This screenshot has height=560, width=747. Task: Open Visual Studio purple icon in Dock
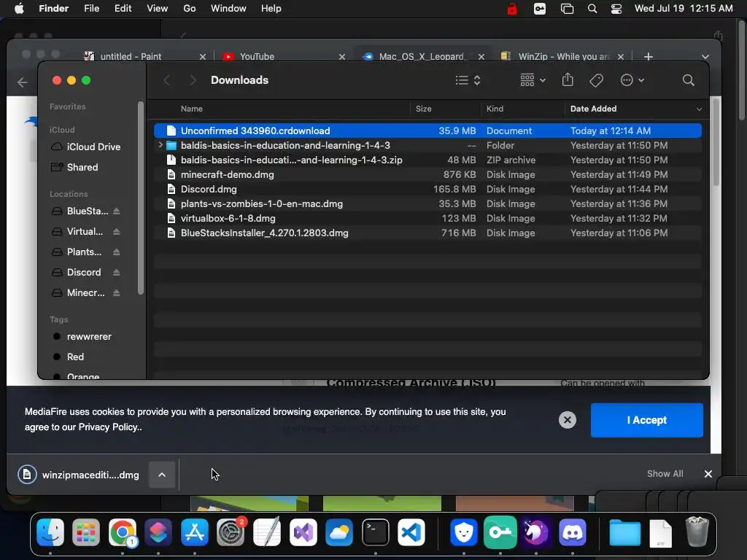(x=303, y=532)
